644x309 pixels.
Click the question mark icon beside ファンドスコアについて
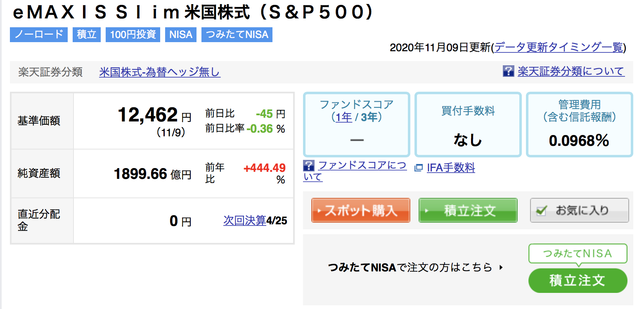tap(309, 166)
